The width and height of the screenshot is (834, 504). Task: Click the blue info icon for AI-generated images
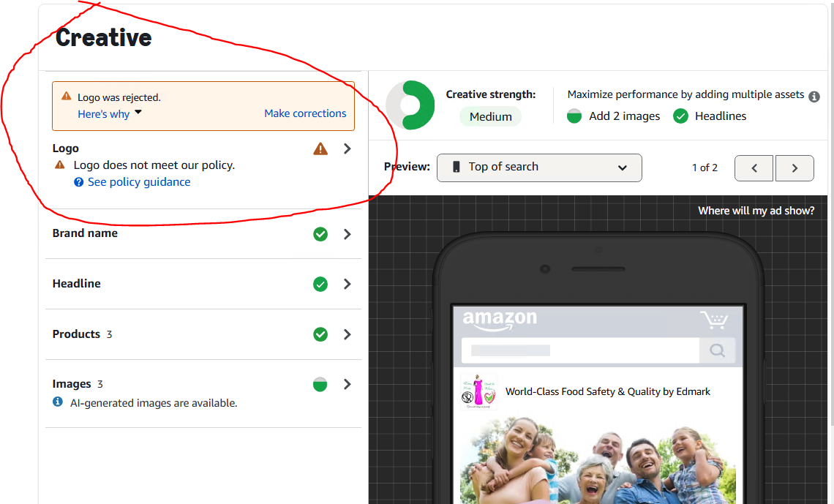pyautogui.click(x=58, y=402)
